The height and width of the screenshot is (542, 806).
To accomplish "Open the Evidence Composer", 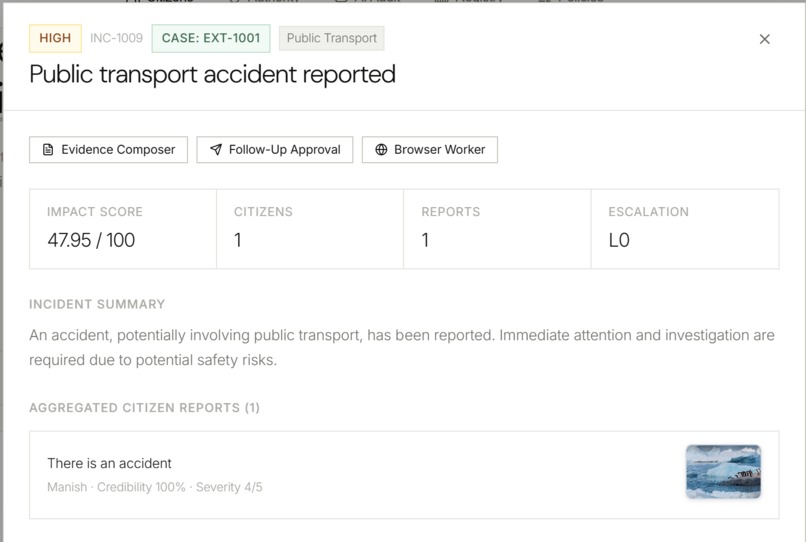I will 108,150.
